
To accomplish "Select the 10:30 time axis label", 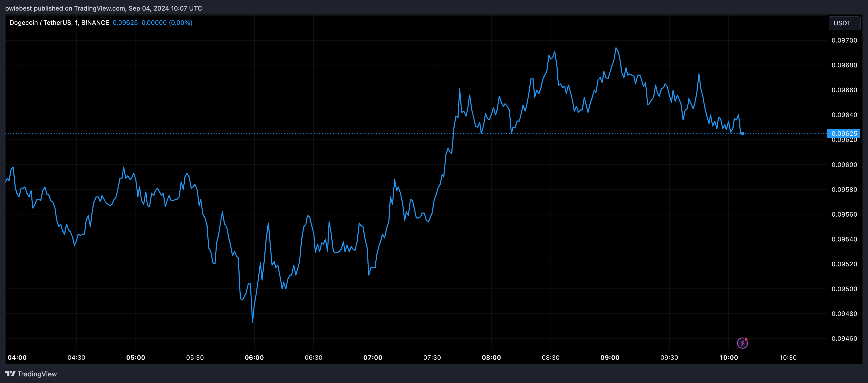I will tap(788, 357).
